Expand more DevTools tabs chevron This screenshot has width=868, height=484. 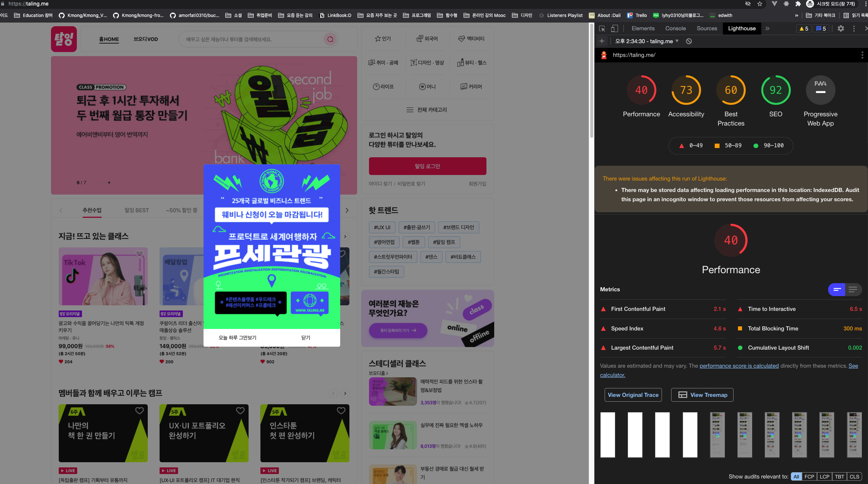pos(768,28)
